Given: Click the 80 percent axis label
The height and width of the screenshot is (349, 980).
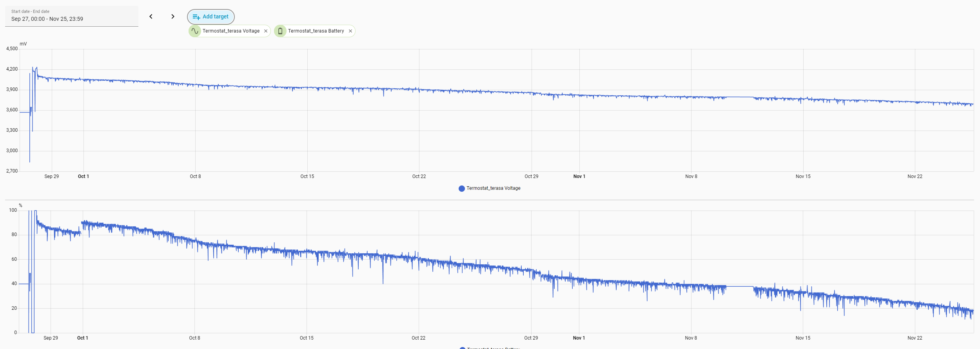Looking at the screenshot, I should [14, 234].
